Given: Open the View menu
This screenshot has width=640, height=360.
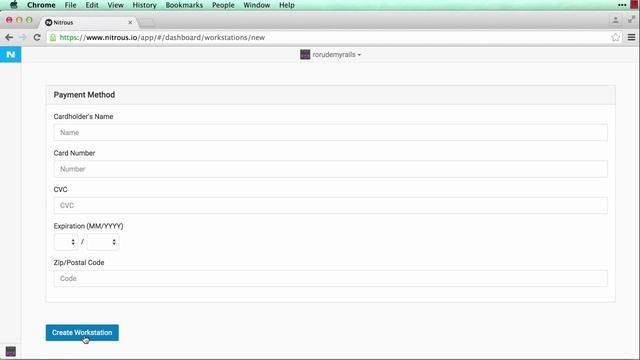Looking at the screenshot, I should 116,5.
